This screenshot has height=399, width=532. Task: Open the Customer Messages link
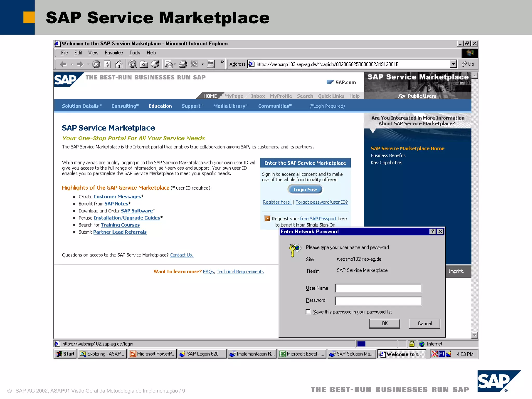[117, 197]
